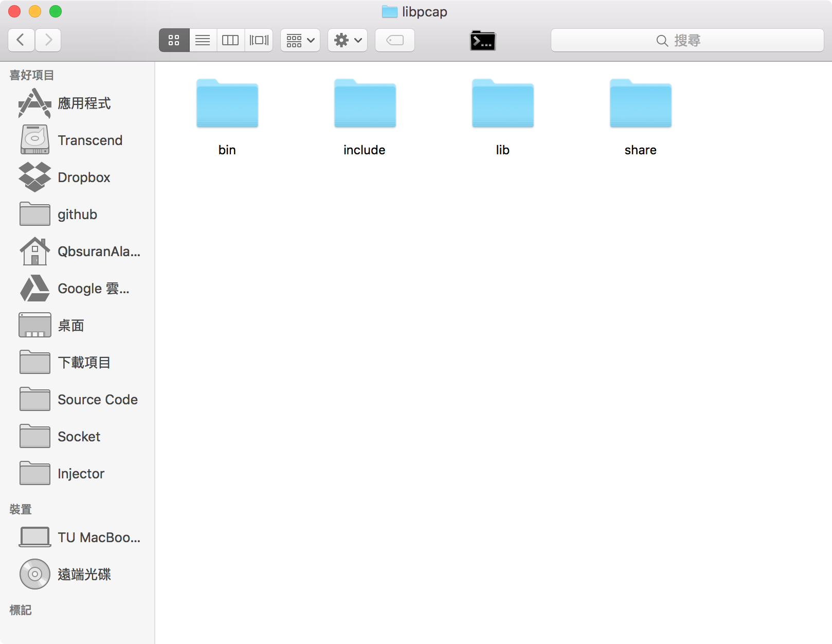Image resolution: width=832 pixels, height=644 pixels.
Task: Switch to icon view mode
Action: [174, 40]
